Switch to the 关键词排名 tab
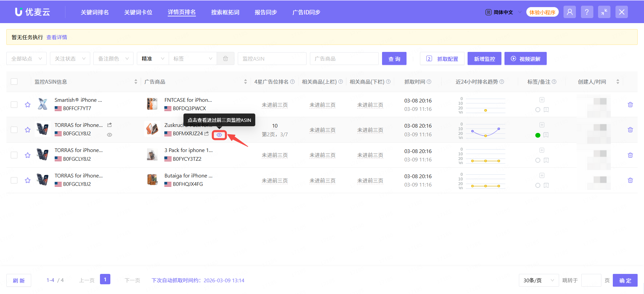The width and height of the screenshot is (644, 294). coord(95,12)
